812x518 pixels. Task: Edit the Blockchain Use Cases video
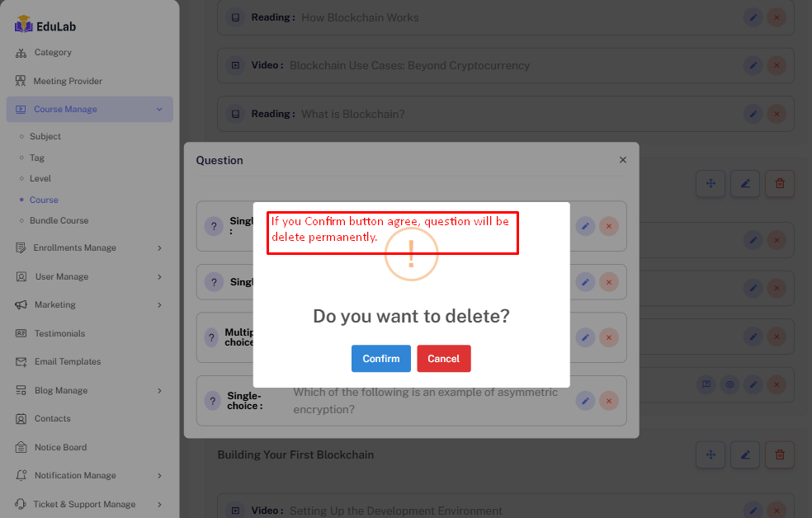[753, 65]
